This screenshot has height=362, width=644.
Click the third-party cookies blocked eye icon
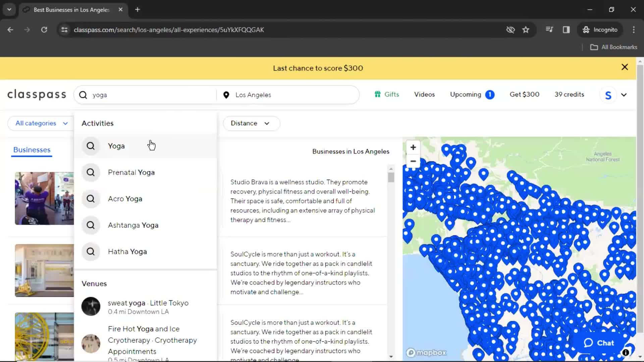pos(511,30)
